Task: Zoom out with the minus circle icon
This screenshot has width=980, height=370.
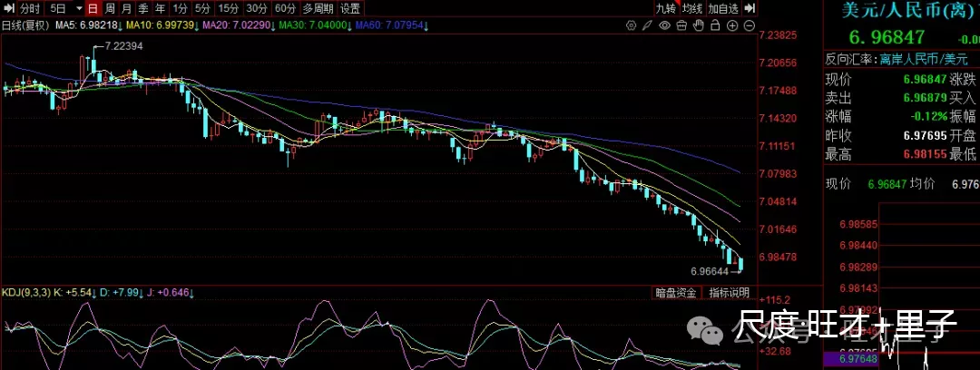Action: click(750, 25)
